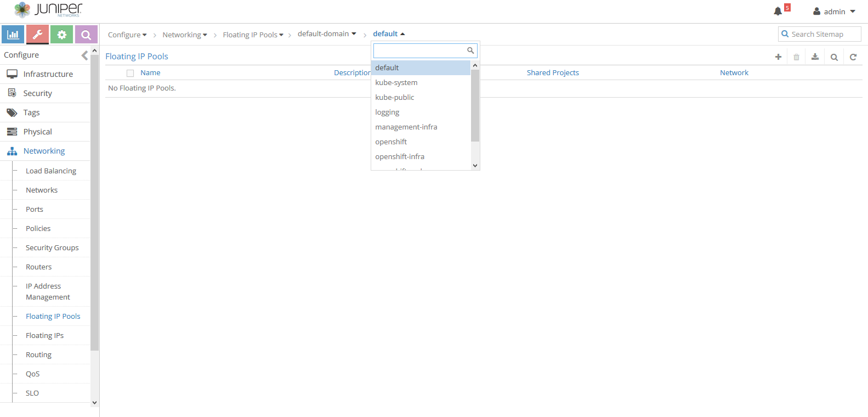
Task: Go to Security Groups page
Action: coord(52,248)
